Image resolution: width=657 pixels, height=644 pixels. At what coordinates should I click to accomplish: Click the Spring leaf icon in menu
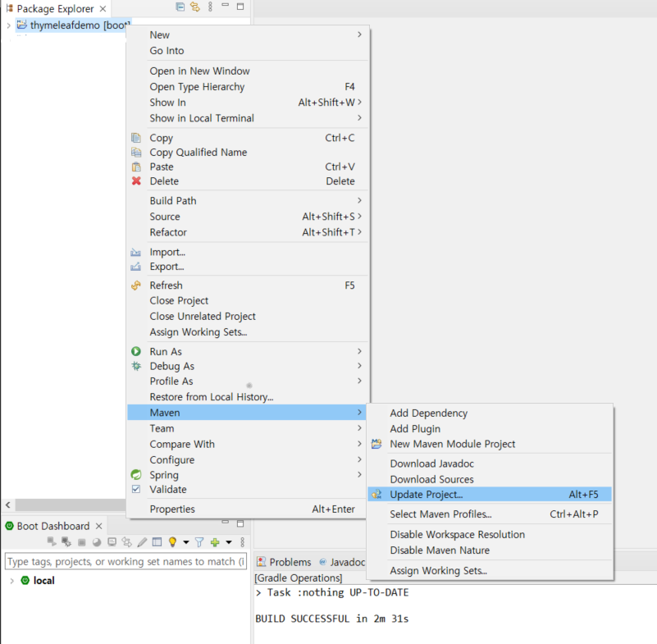[136, 474]
